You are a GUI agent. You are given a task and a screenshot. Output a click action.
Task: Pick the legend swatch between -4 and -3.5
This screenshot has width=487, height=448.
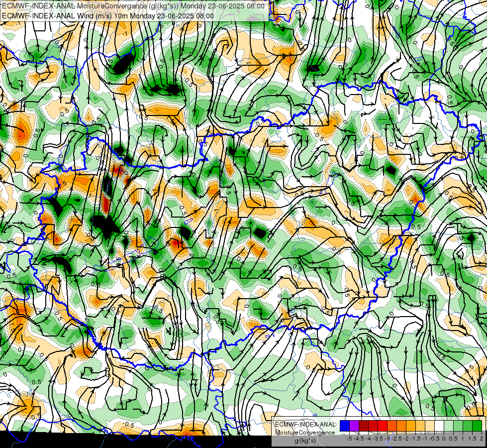pos(373,426)
